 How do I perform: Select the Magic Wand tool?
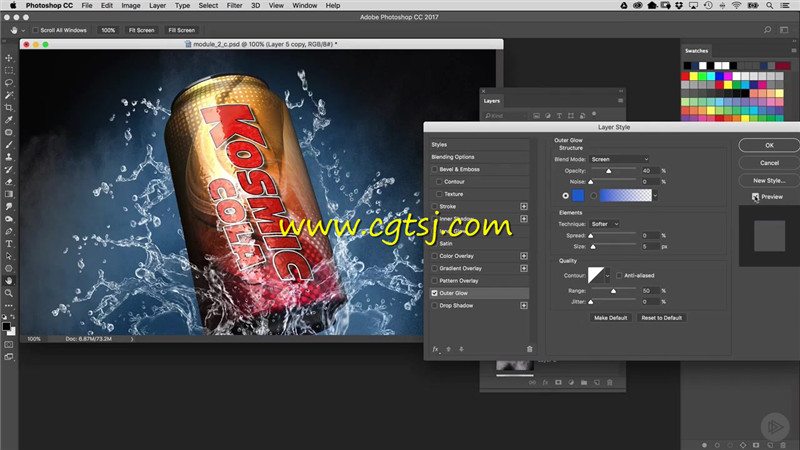pos(9,95)
